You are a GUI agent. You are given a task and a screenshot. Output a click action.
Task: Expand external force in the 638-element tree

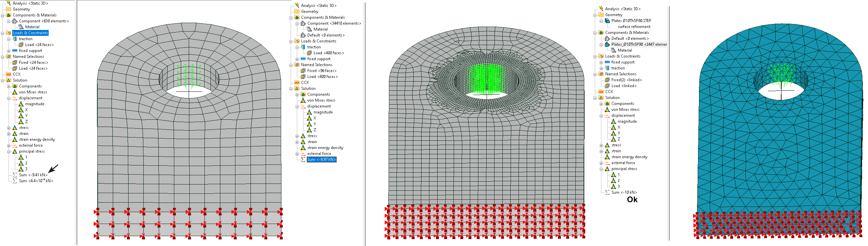click(9, 146)
